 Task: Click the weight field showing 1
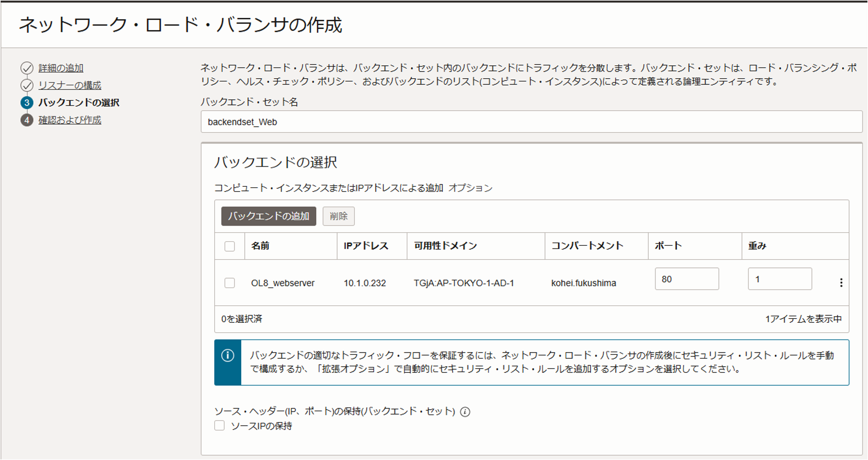pyautogui.click(x=779, y=278)
